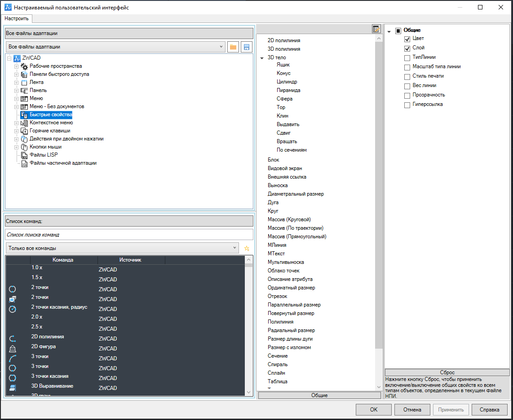Viewport: 513px width, 420px height.
Task: Check the Вес линии checkbox
Action: pos(407,87)
